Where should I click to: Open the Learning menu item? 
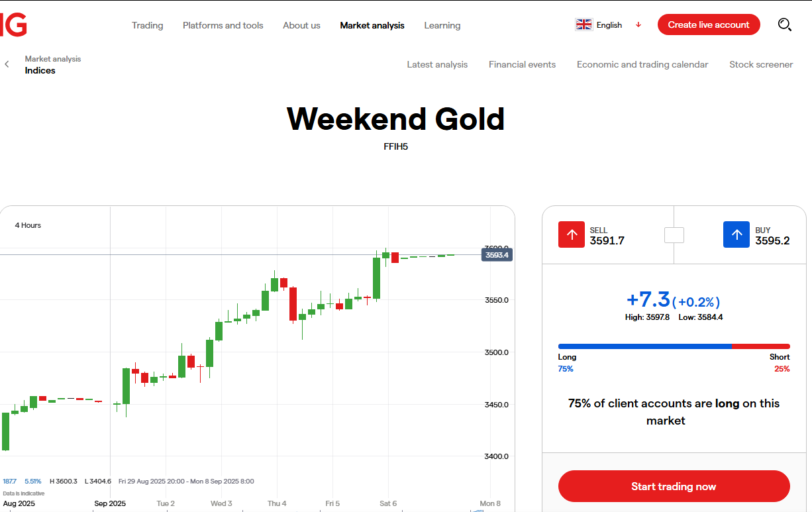[x=442, y=25]
